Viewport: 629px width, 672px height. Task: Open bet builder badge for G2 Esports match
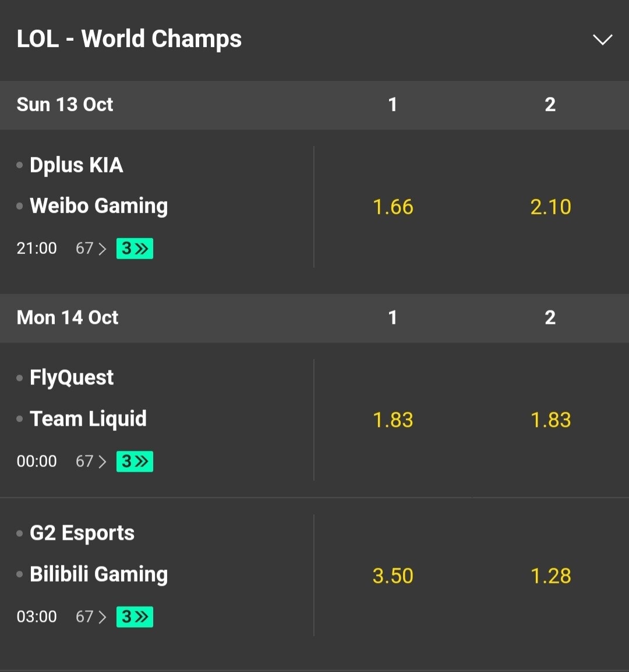[135, 617]
